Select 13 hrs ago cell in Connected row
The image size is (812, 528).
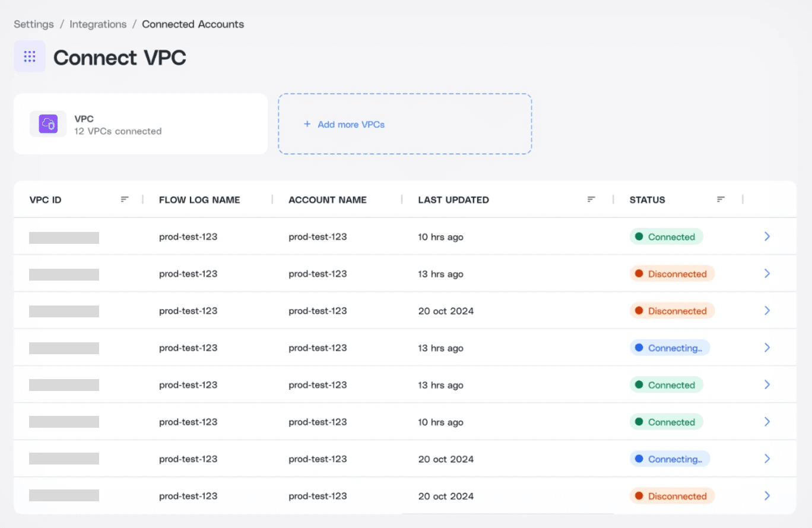[x=440, y=385]
